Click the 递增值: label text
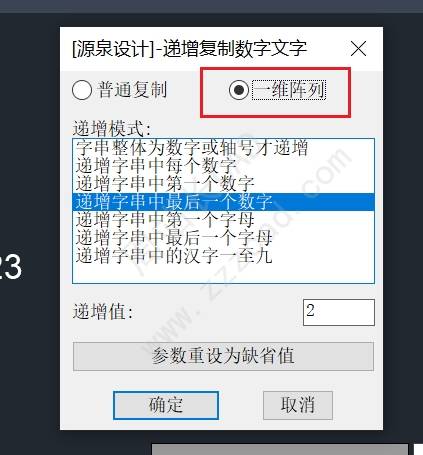 [x=103, y=312]
